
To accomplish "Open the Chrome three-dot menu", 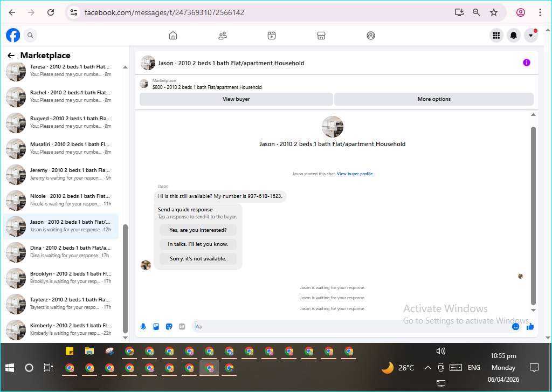I will 540,12.
